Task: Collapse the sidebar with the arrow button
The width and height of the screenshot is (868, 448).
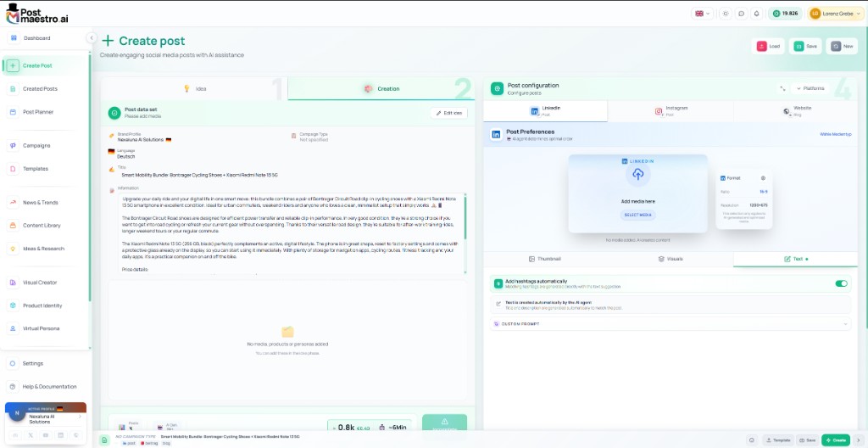Action: point(92,37)
